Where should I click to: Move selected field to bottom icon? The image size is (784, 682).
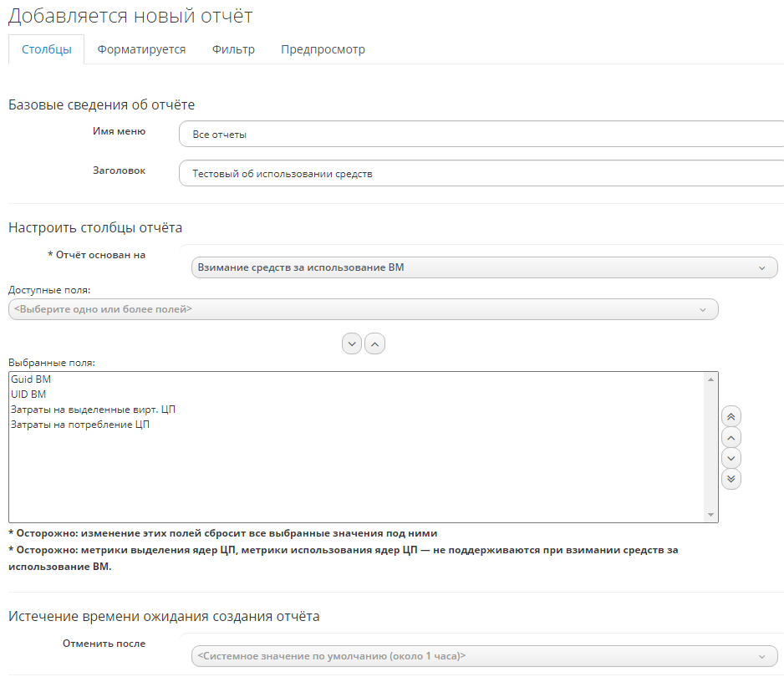point(731,479)
